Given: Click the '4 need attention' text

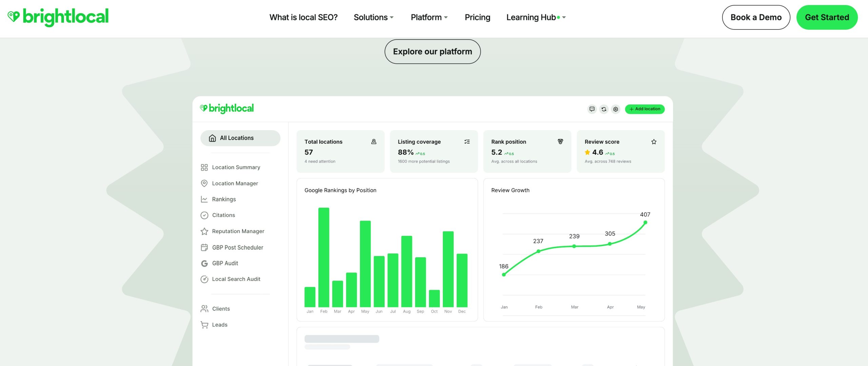Looking at the screenshot, I should click(320, 162).
